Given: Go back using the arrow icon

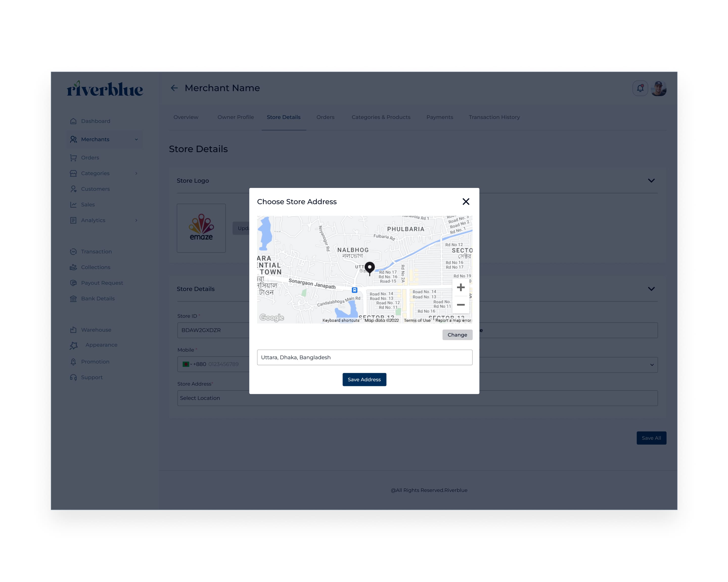Looking at the screenshot, I should pos(174,88).
